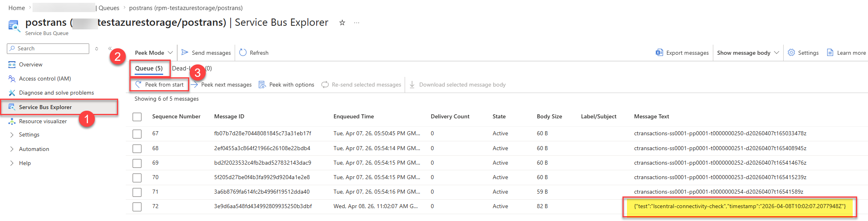Open Access control (IAM) in sidebar
The height and width of the screenshot is (221, 868).
(x=45, y=78)
